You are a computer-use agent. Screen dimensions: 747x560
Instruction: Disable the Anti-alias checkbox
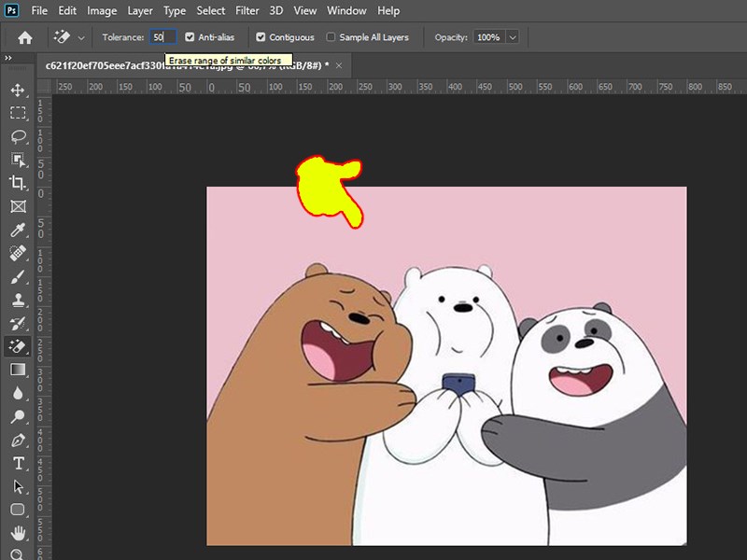190,37
